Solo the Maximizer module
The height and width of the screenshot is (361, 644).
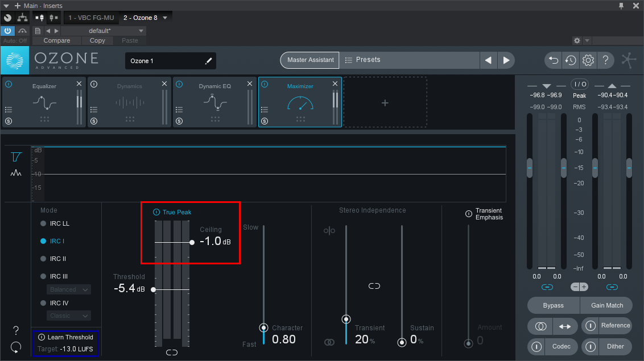(265, 121)
